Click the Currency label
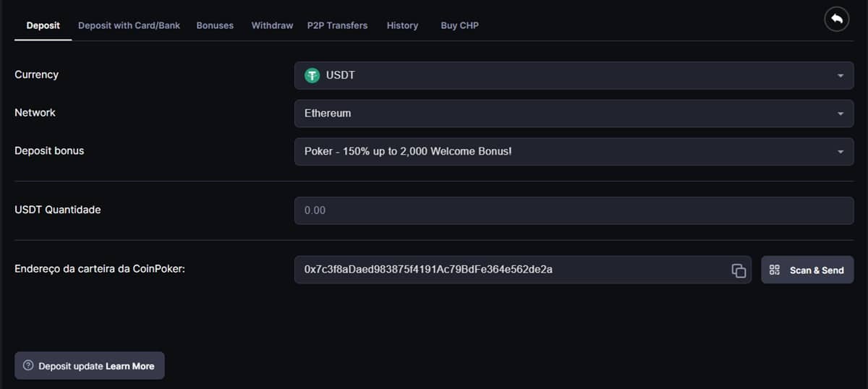The height and width of the screenshot is (389, 868). click(36, 74)
